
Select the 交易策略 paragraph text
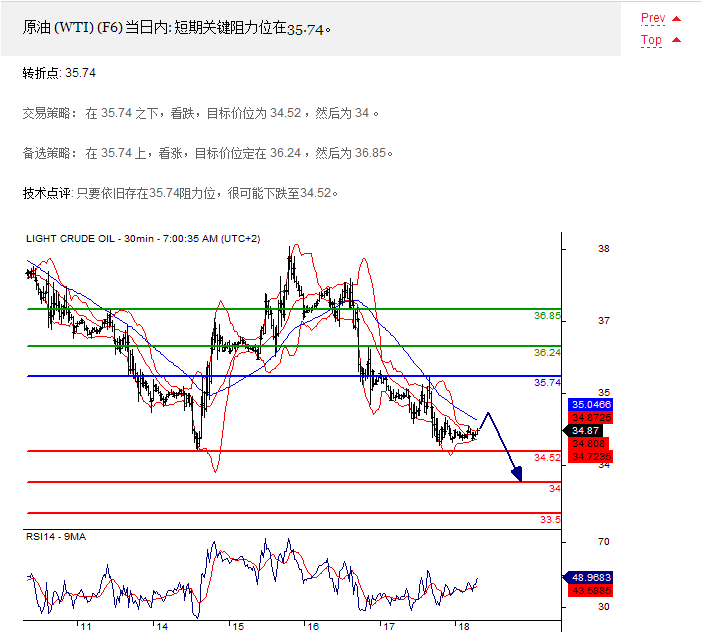[200, 113]
